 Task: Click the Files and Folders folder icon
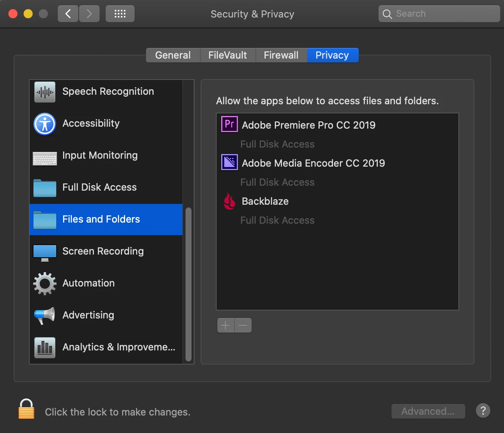(x=45, y=220)
